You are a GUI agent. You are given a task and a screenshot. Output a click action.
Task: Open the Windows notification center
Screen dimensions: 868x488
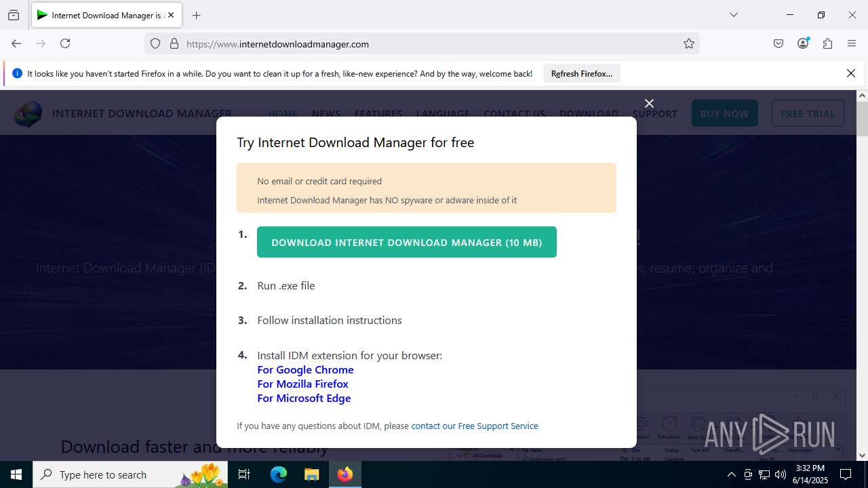click(846, 474)
